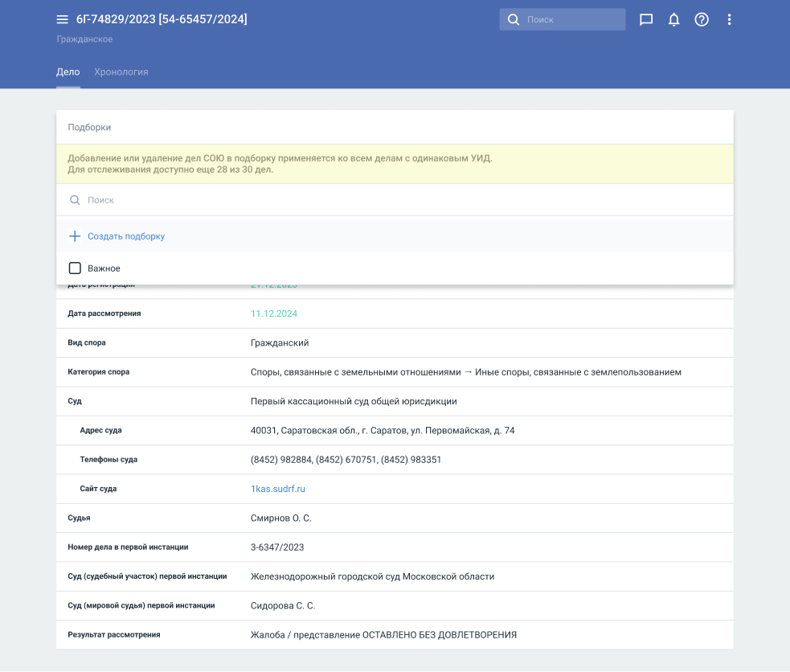The width and height of the screenshot is (790, 672).
Task: Focus the header Поиск search field
Action: [x=572, y=19]
